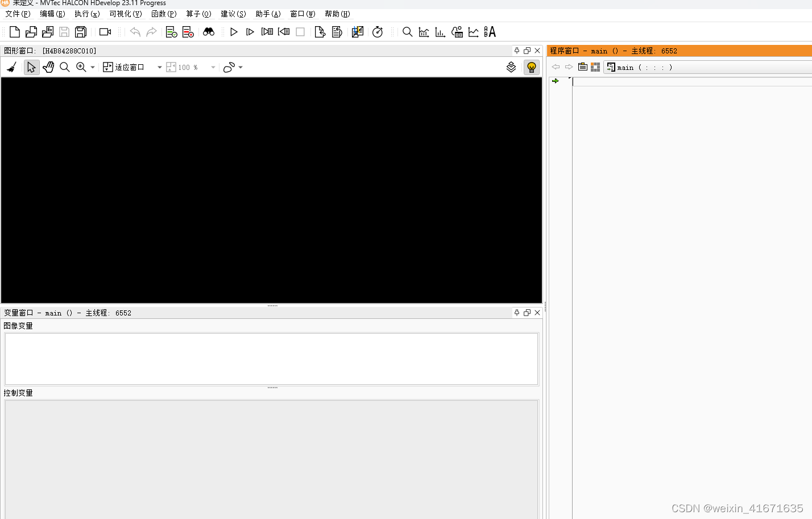Open the 执行(x) menu
Image resolution: width=812 pixels, height=519 pixels.
87,14
